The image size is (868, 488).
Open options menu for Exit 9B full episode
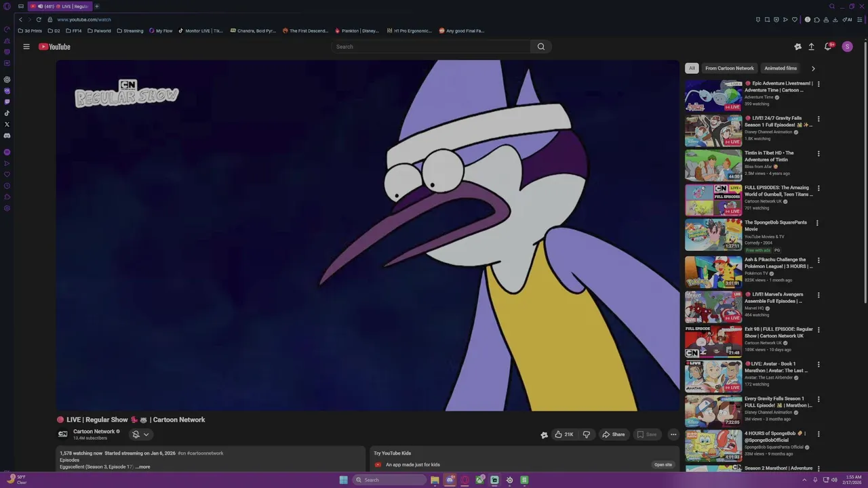point(818,330)
